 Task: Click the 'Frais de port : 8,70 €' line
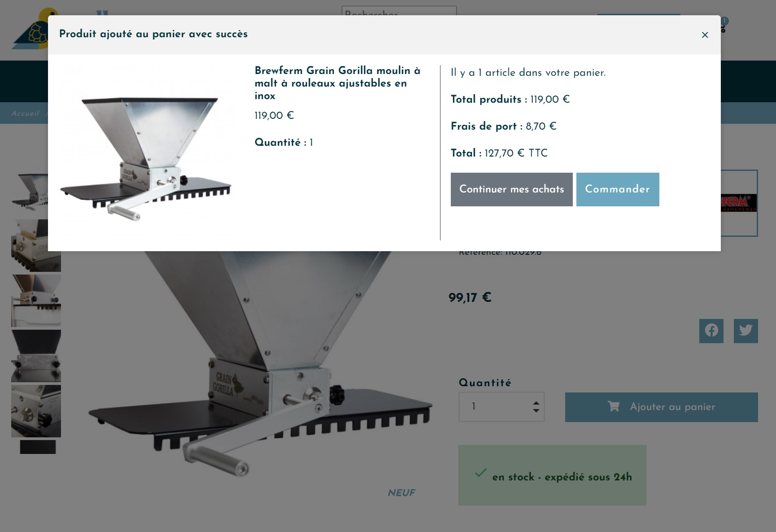click(x=503, y=126)
